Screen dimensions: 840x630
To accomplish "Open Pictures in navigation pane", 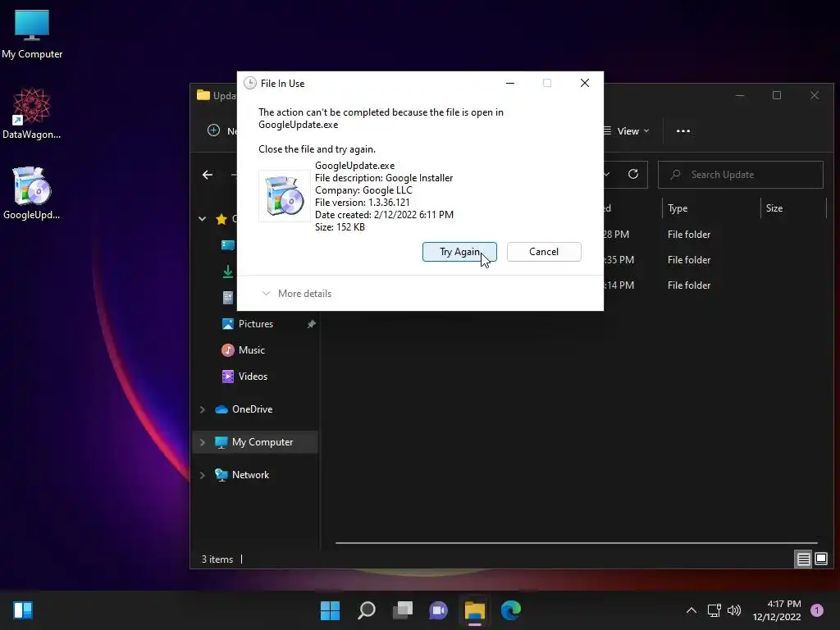I will point(256,324).
